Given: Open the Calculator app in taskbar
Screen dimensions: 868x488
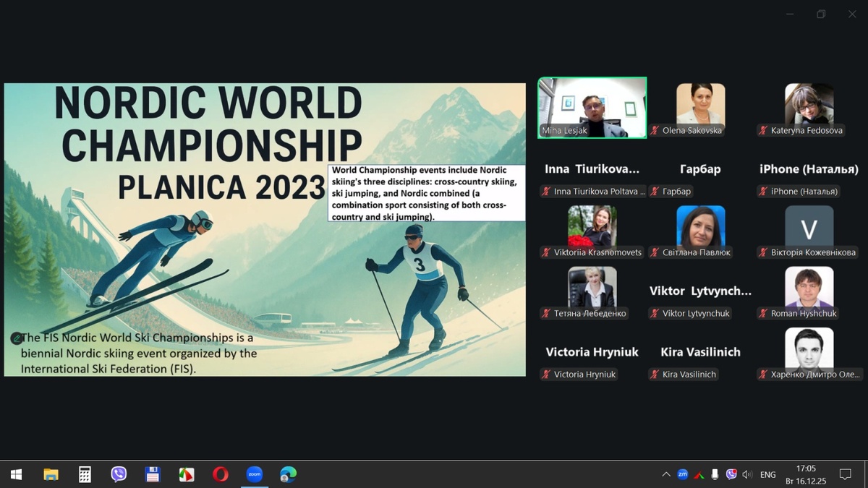Looking at the screenshot, I should (85, 474).
